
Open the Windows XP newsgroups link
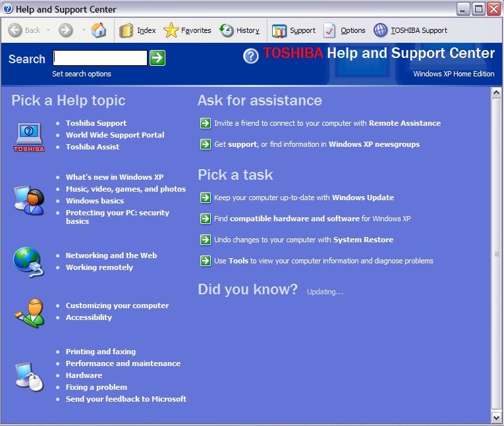click(x=374, y=144)
